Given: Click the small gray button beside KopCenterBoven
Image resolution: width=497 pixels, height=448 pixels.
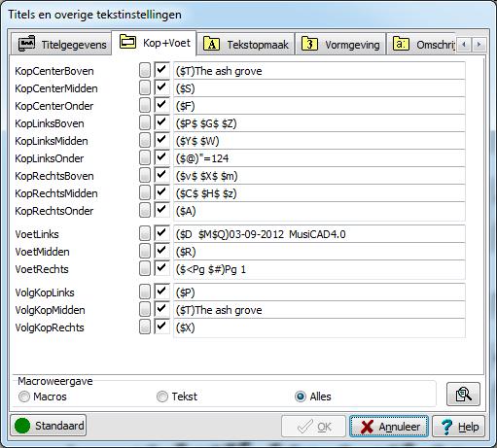Looking at the screenshot, I should click(x=145, y=70).
